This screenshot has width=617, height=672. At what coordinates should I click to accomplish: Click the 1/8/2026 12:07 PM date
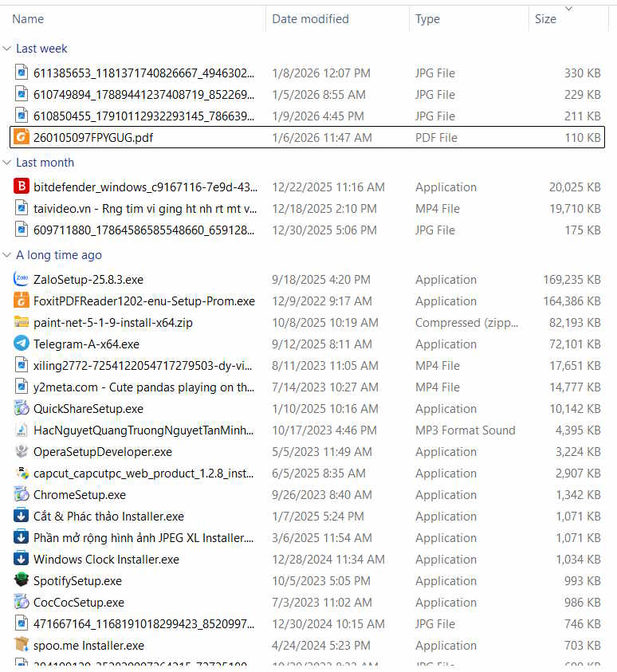pyautogui.click(x=321, y=73)
